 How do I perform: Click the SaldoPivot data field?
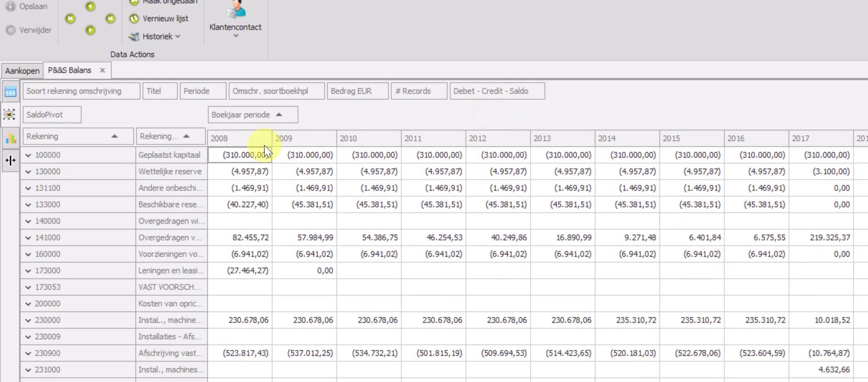pyautogui.click(x=52, y=114)
